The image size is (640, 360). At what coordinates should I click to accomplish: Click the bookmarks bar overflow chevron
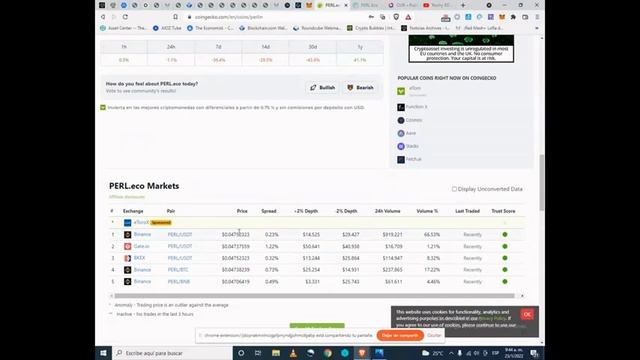point(537,28)
